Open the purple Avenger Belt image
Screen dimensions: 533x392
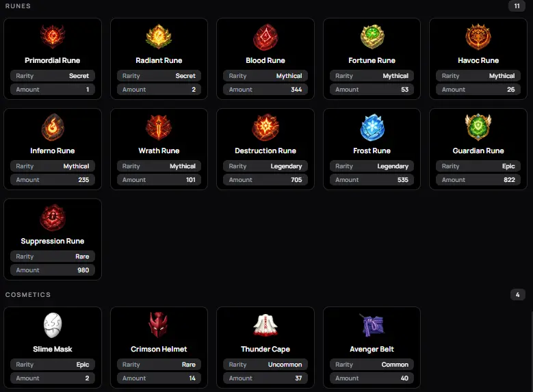[x=372, y=325]
